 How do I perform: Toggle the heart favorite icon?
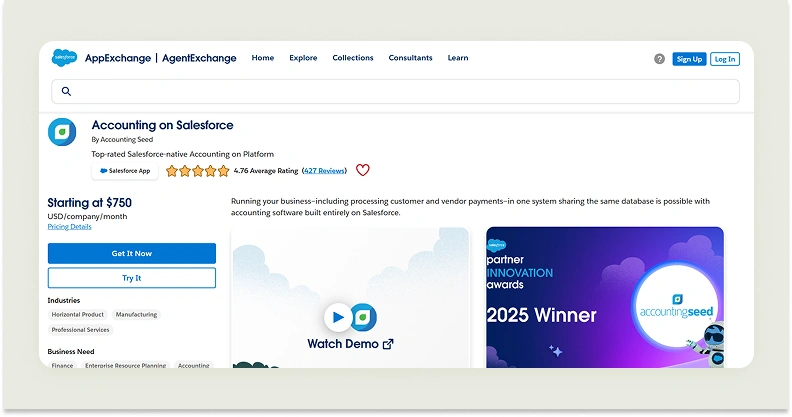point(363,170)
